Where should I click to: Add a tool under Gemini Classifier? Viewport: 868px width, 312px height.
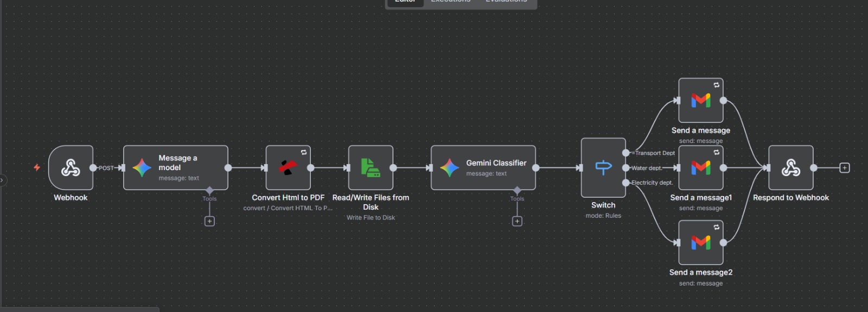[517, 221]
